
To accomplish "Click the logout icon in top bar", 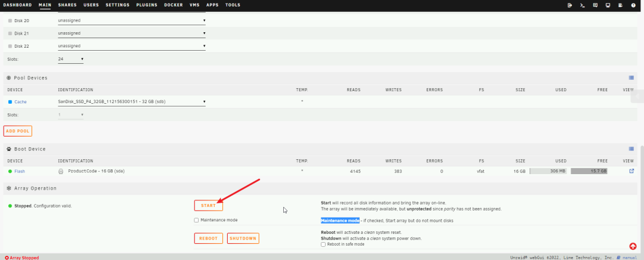I will point(569,5).
